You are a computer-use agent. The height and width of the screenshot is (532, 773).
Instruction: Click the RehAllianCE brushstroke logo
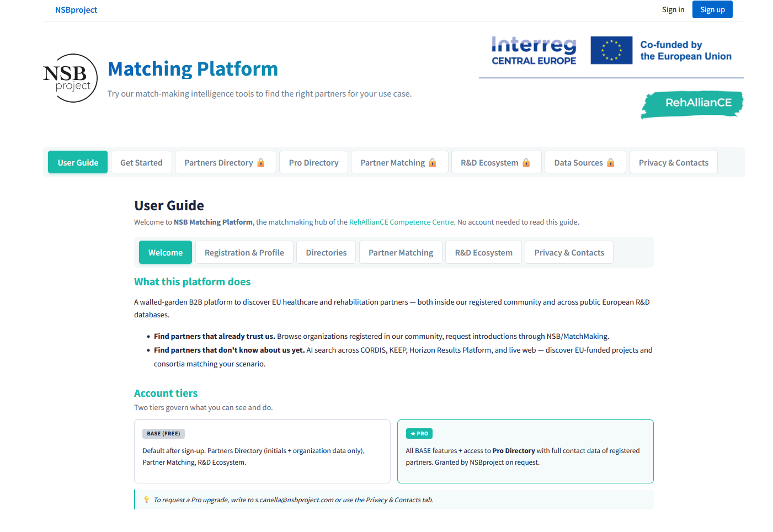click(x=692, y=104)
